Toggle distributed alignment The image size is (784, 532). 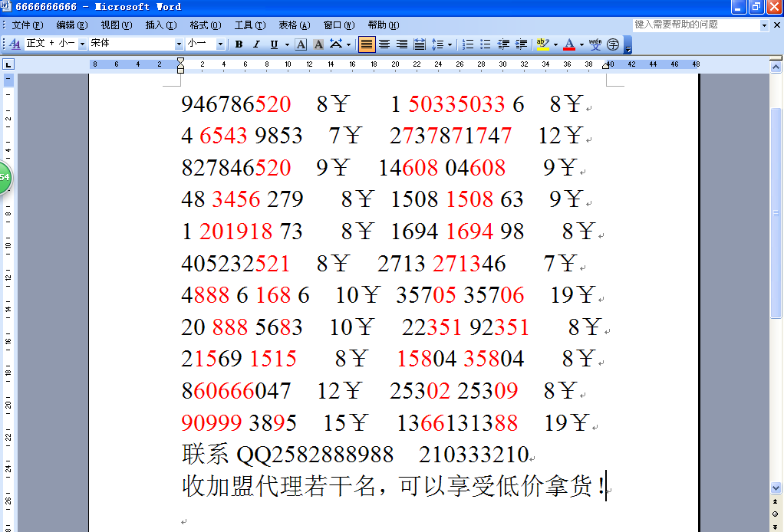click(x=420, y=44)
